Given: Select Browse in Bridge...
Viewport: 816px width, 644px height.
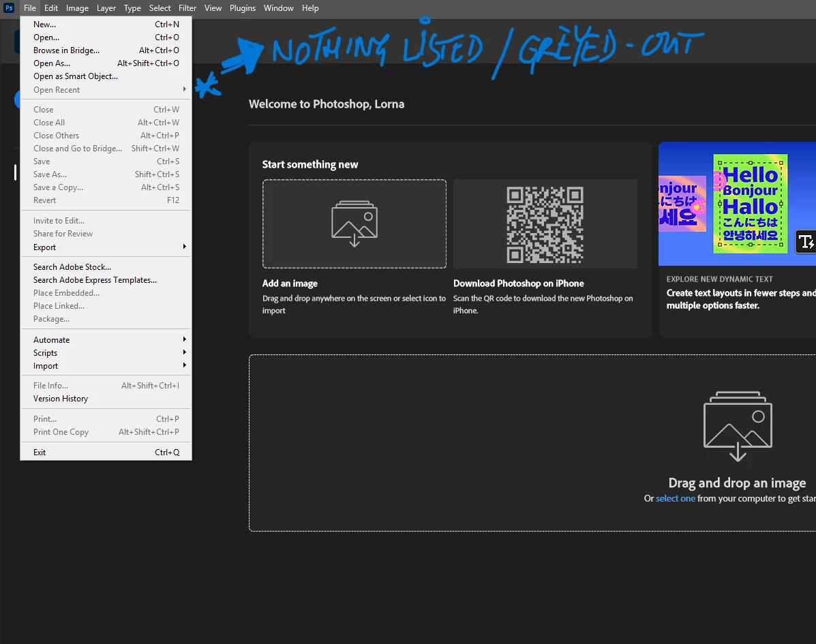Looking at the screenshot, I should [x=106, y=50].
